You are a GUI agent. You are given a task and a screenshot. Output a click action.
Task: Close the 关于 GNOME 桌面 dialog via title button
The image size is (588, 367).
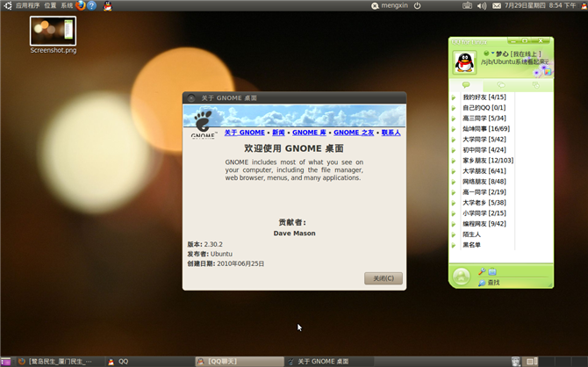tap(191, 98)
